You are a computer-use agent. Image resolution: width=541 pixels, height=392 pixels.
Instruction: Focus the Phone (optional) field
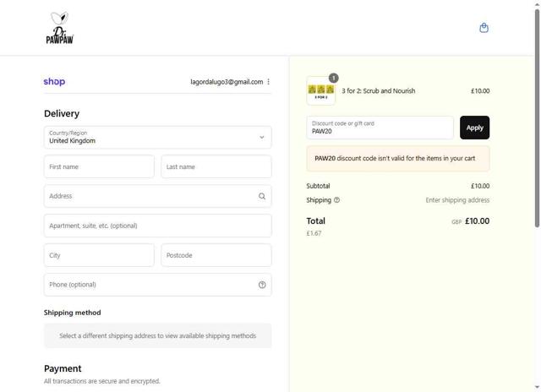(158, 285)
